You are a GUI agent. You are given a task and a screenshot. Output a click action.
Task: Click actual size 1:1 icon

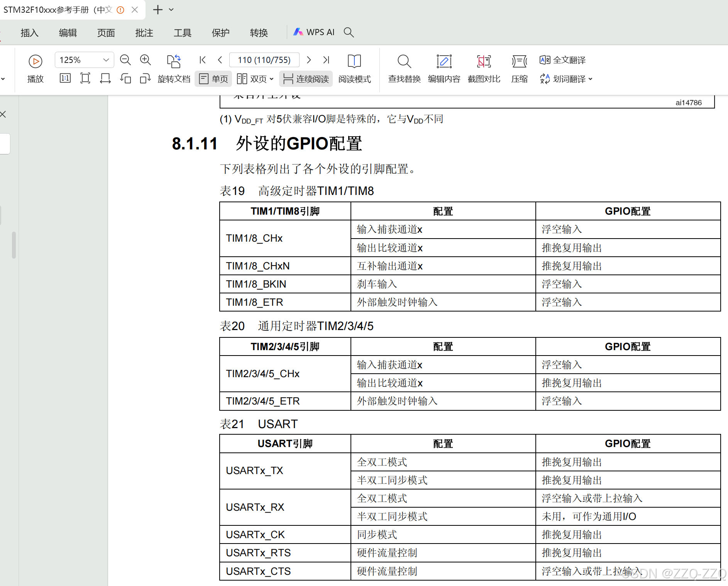65,78
